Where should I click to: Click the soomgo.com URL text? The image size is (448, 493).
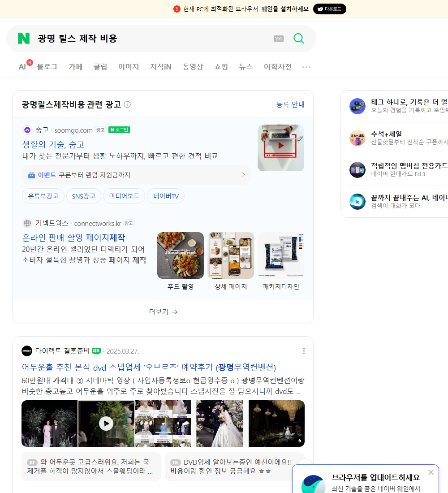coord(73,130)
